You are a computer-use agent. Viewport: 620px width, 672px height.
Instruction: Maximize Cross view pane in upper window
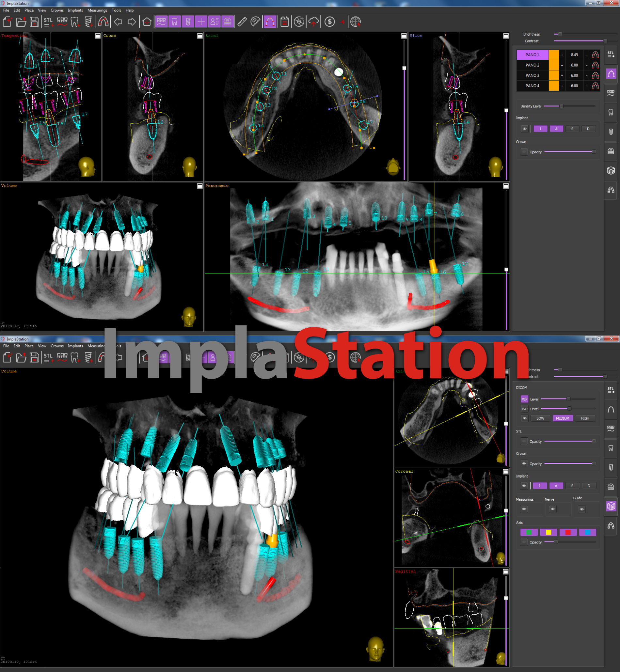coord(200,36)
